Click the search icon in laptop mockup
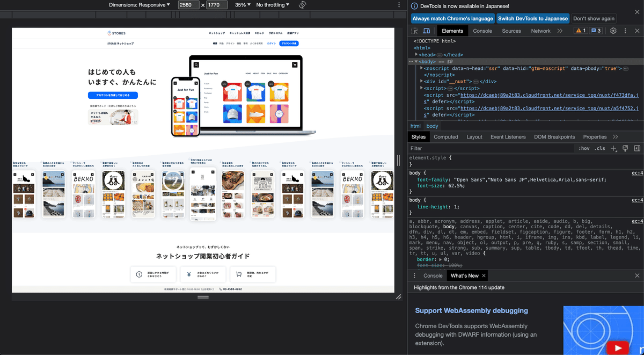Viewport: 644px width, 355px height. pyautogui.click(x=196, y=65)
